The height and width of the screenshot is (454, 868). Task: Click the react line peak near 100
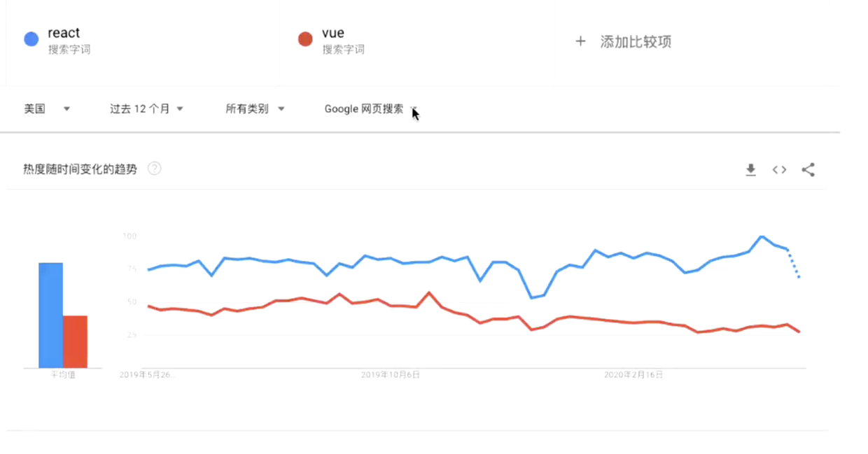762,237
